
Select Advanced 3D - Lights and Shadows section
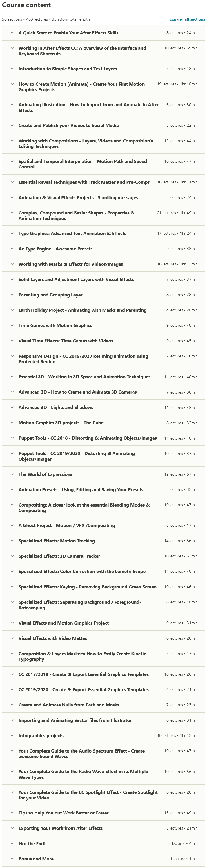click(x=56, y=408)
